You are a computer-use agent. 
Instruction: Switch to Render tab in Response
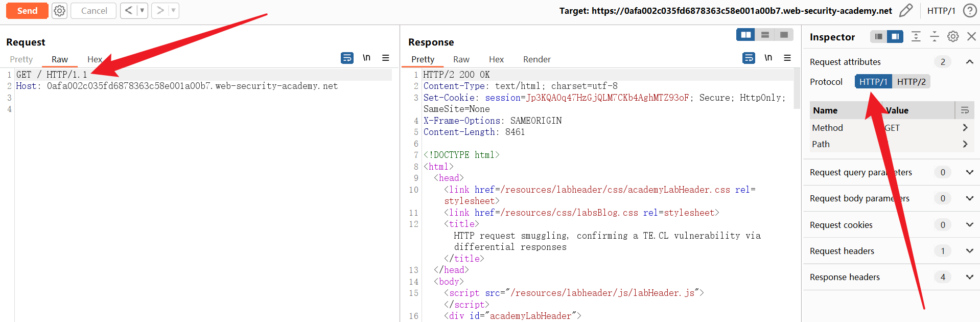(536, 59)
